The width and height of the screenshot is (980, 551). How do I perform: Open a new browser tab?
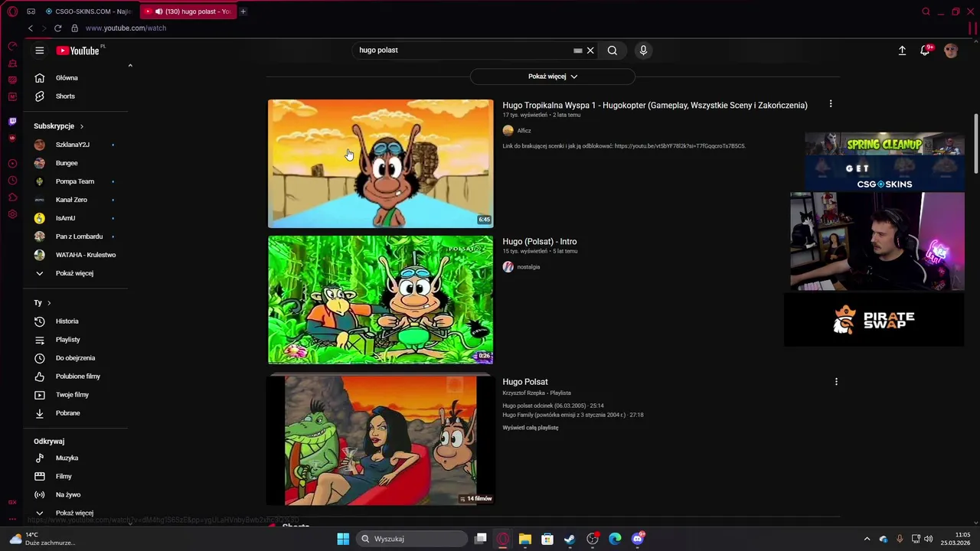(243, 11)
